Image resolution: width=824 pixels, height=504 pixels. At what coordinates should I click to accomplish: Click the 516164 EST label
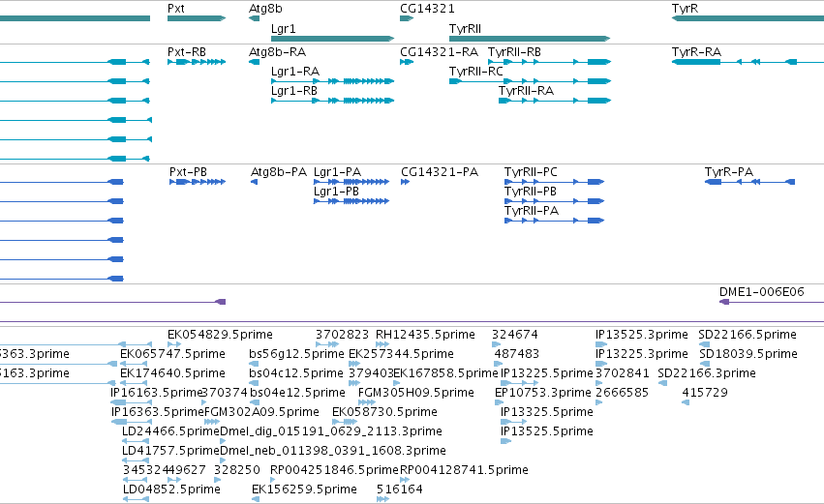pyautogui.click(x=399, y=489)
